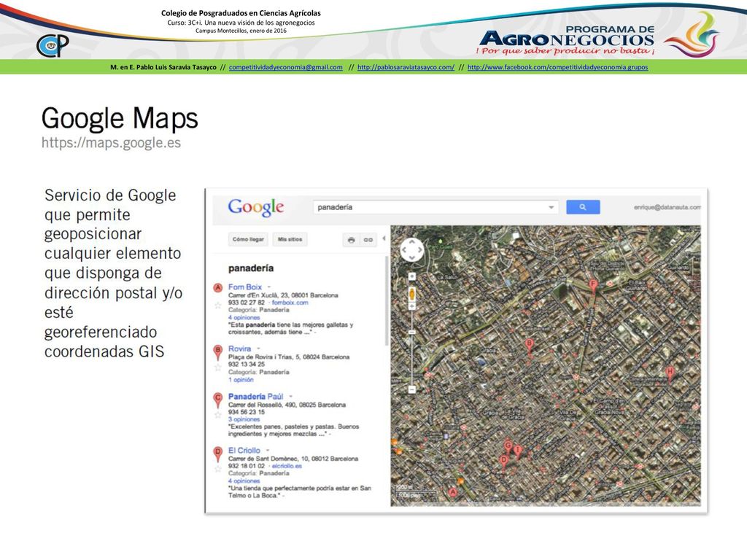The image size is (747, 560).
Task: Expand options arrow next to Panadería Paúl
Action: click(290, 396)
